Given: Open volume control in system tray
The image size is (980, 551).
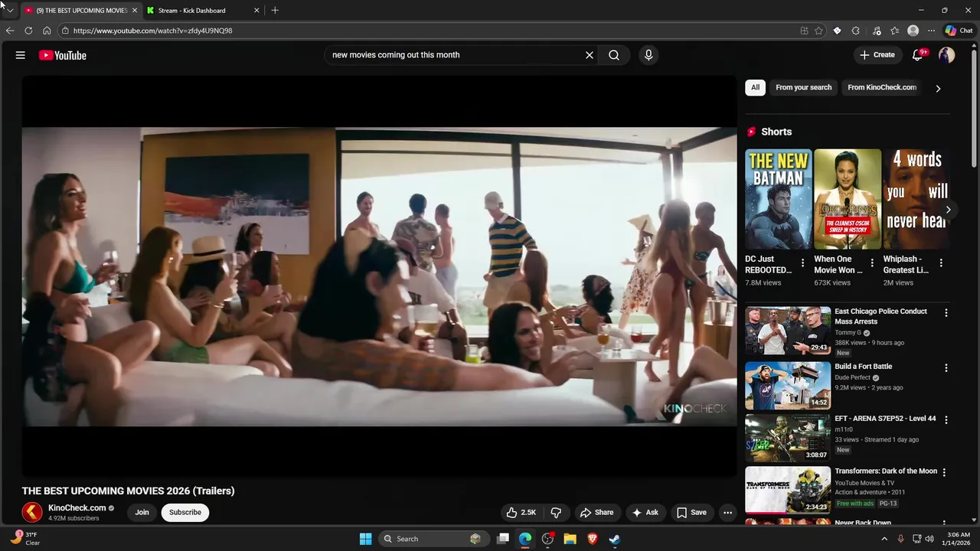Looking at the screenshot, I should pos(929,539).
